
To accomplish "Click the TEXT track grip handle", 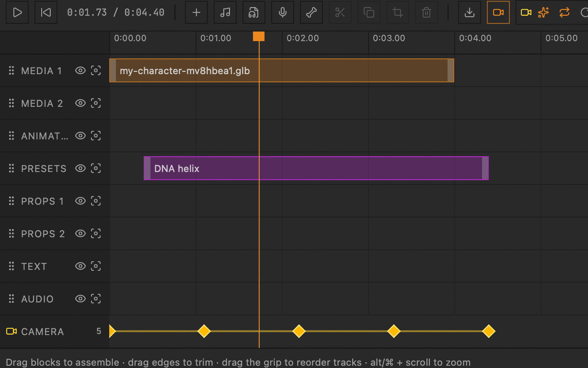I will 11,266.
